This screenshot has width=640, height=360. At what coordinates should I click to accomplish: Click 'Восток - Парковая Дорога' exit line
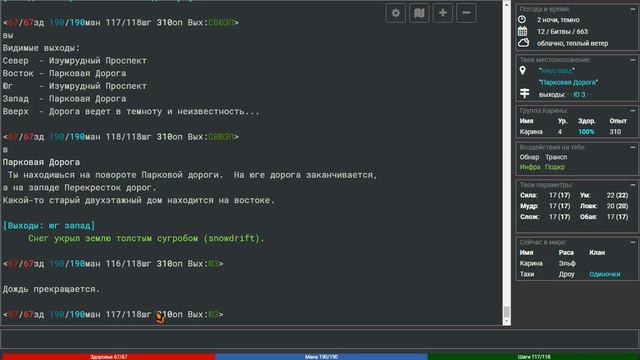point(64,73)
